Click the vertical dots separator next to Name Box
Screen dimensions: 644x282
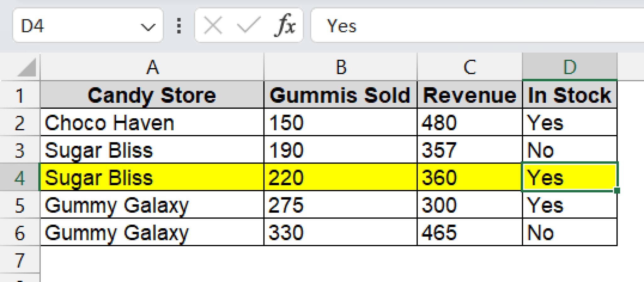[179, 25]
